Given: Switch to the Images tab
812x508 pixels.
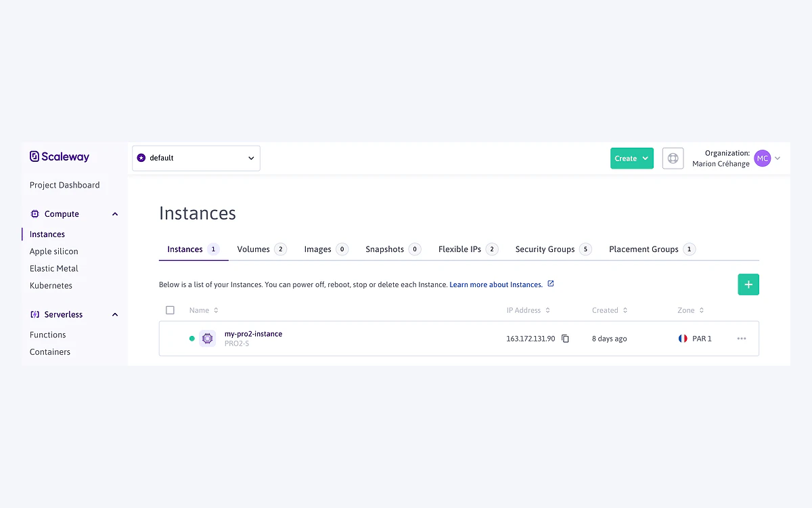Looking at the screenshot, I should coord(326,249).
